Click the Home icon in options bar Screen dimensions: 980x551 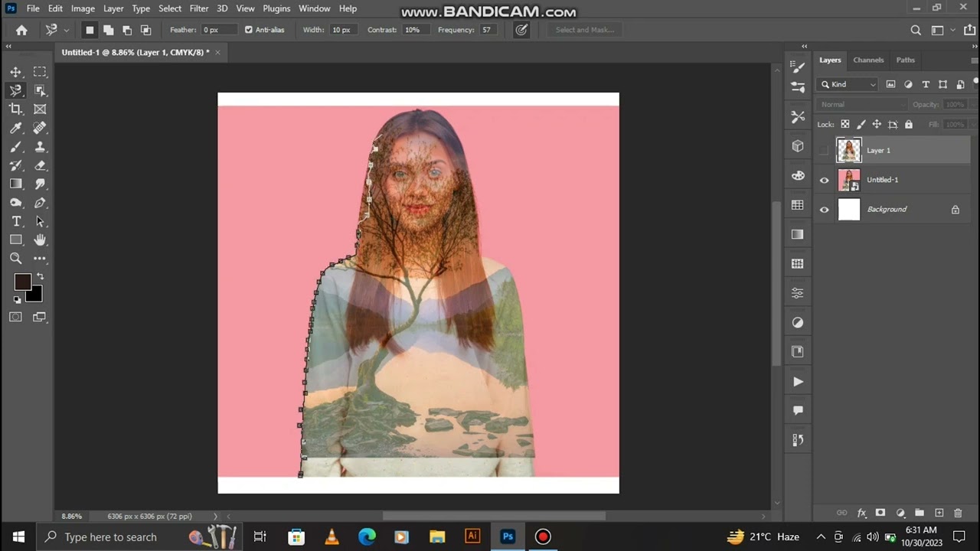(x=21, y=30)
